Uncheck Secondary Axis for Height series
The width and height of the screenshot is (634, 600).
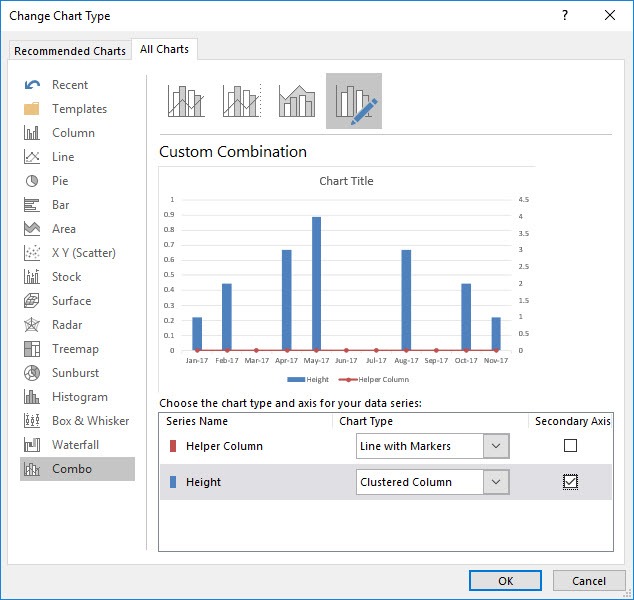(570, 482)
